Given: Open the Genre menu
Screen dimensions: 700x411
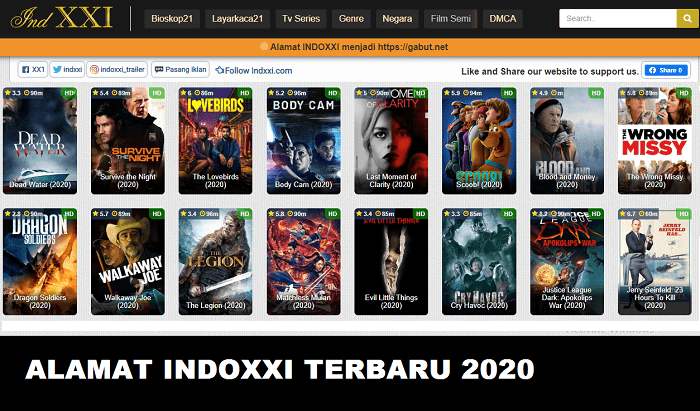Looking at the screenshot, I should point(351,19).
